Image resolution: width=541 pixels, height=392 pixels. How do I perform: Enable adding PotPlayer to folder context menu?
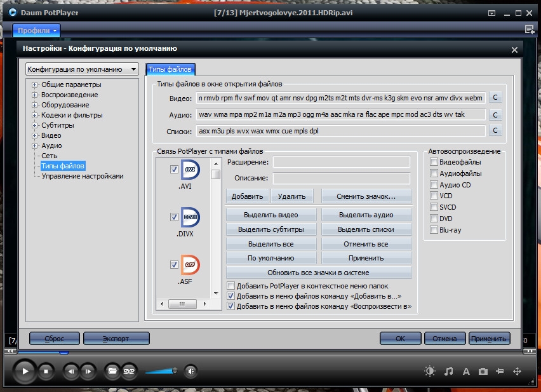point(231,286)
